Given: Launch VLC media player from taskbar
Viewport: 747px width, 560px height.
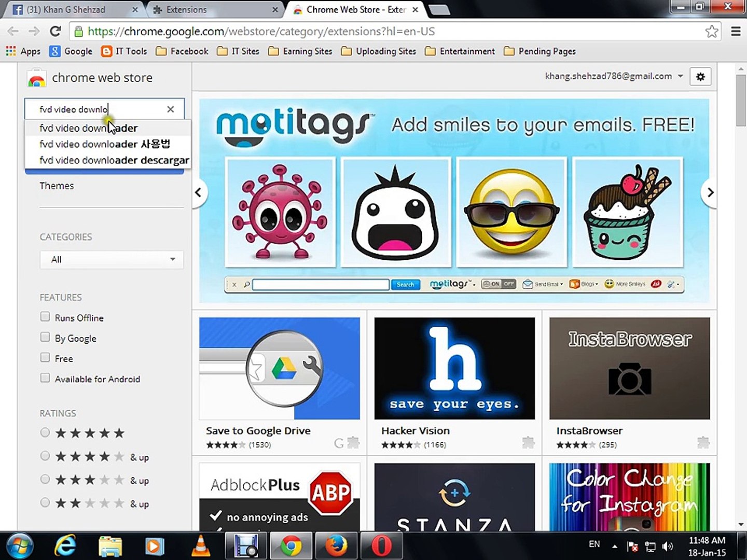Looking at the screenshot, I should pyautogui.click(x=201, y=546).
